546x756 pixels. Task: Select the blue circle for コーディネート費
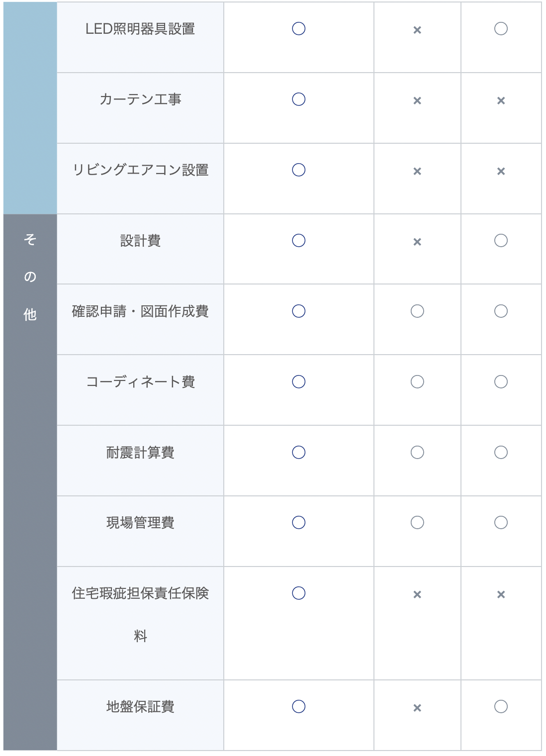click(x=298, y=382)
